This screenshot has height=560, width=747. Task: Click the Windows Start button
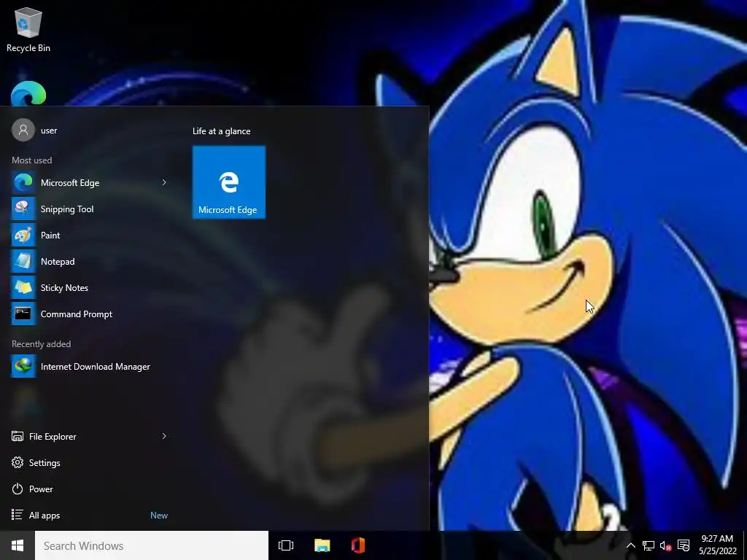point(18,545)
